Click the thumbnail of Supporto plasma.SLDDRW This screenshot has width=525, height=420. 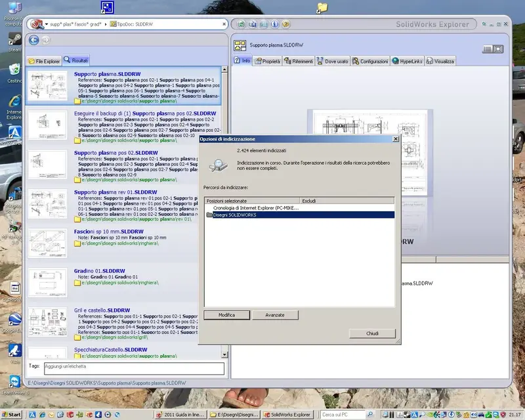pos(47,86)
